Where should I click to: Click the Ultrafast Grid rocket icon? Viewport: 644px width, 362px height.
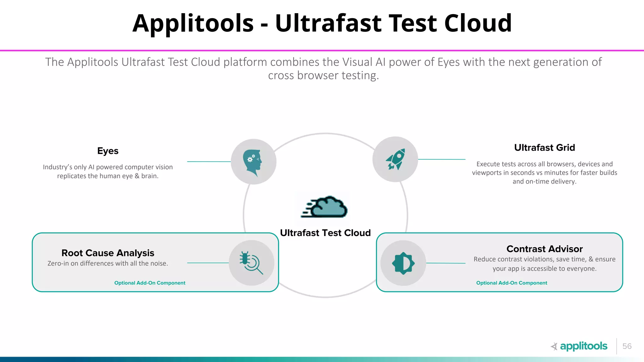[395, 159]
